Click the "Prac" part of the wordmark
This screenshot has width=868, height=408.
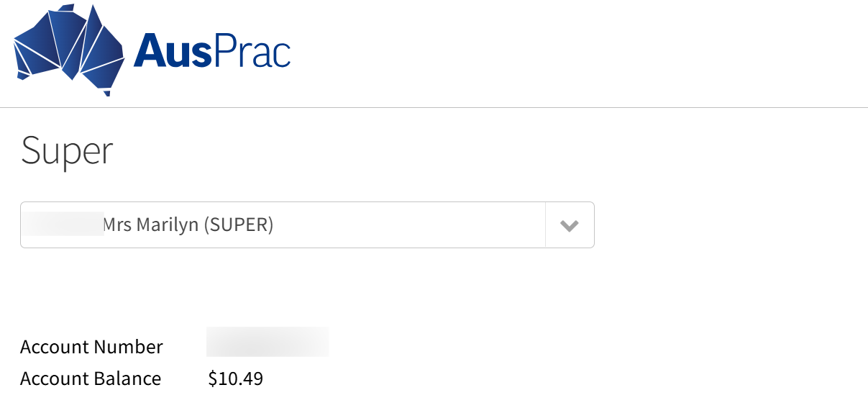[x=252, y=52]
